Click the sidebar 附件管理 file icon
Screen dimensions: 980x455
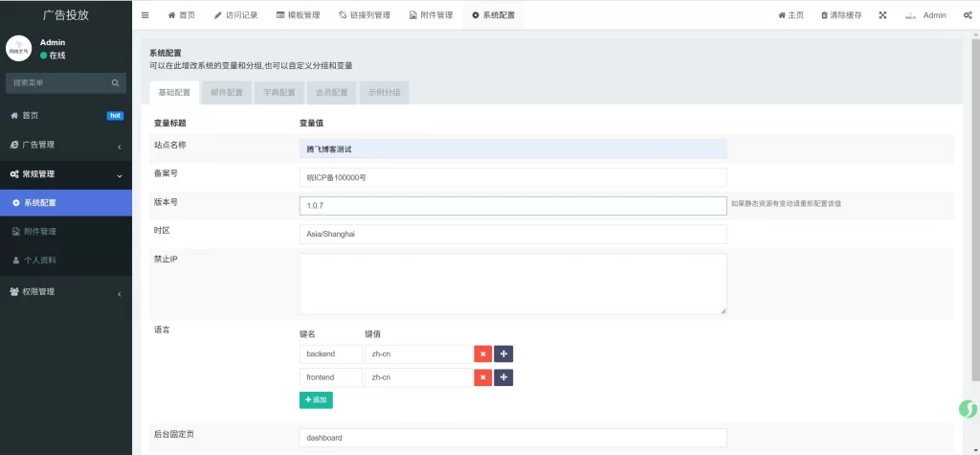click(x=16, y=232)
